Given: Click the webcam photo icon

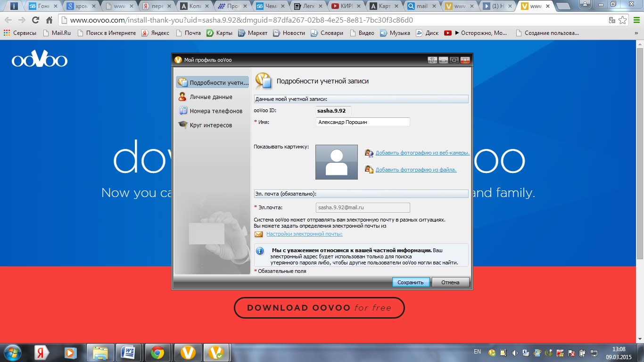Looking at the screenshot, I should click(369, 153).
